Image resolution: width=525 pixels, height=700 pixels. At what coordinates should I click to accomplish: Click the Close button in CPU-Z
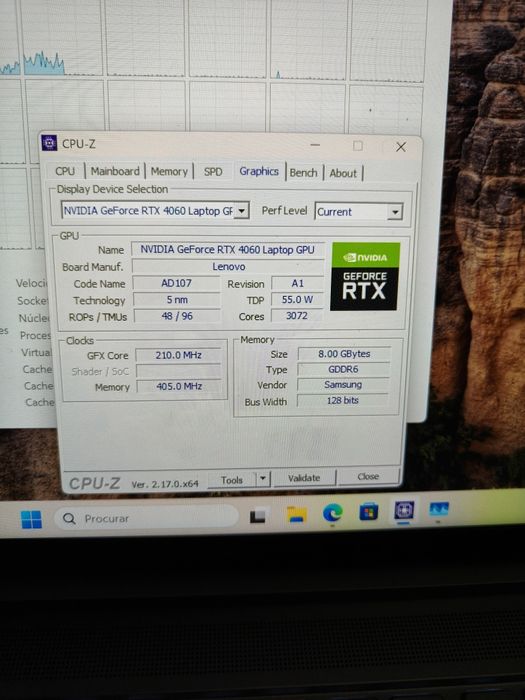click(x=368, y=476)
